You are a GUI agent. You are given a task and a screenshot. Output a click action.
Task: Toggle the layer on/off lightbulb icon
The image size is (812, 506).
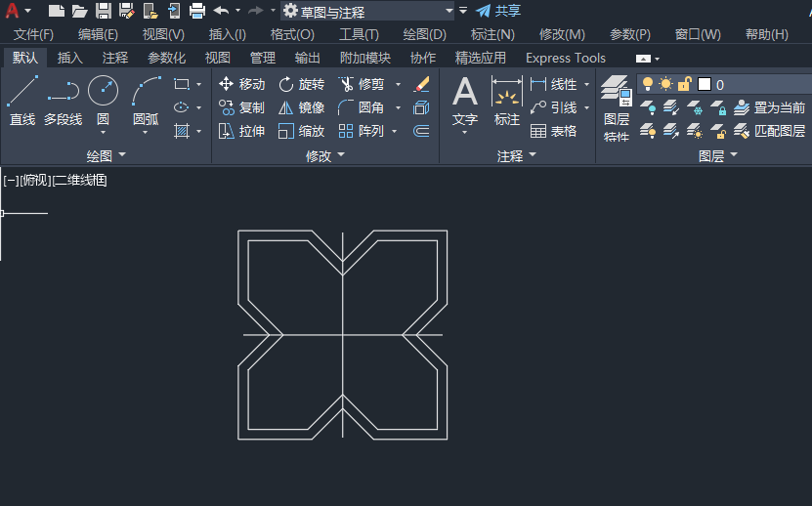[647, 84]
